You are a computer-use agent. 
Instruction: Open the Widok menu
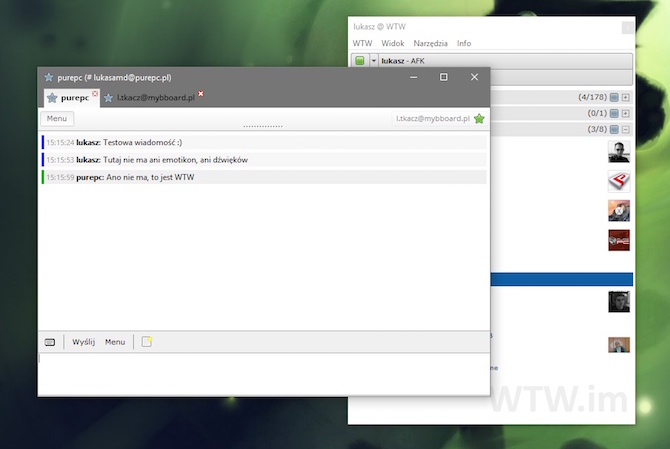tap(393, 44)
